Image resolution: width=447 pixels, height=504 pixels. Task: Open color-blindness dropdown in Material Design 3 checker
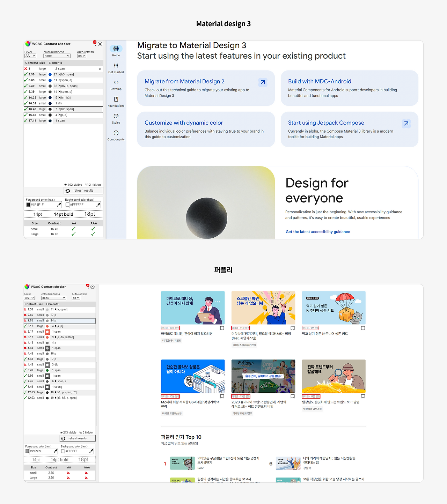pos(57,56)
